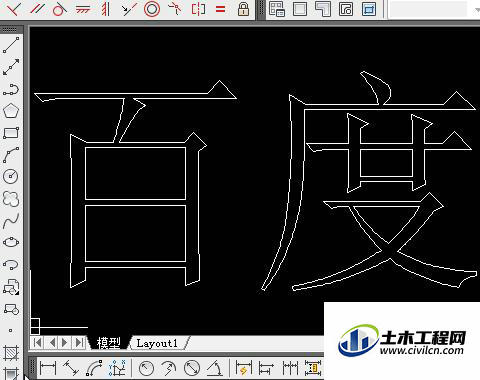Screen dimensions: 480x380
Task: Select the Baseline dimension tool
Action: 266,369
